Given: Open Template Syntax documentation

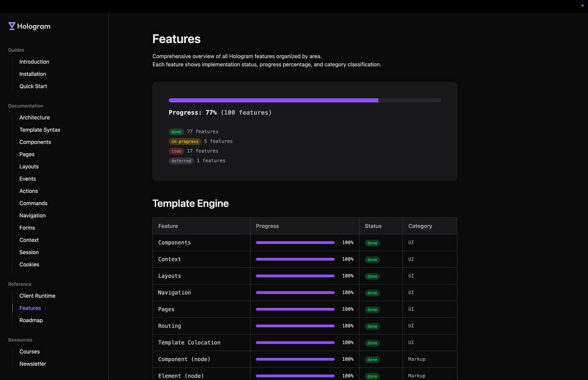Looking at the screenshot, I should coord(40,130).
